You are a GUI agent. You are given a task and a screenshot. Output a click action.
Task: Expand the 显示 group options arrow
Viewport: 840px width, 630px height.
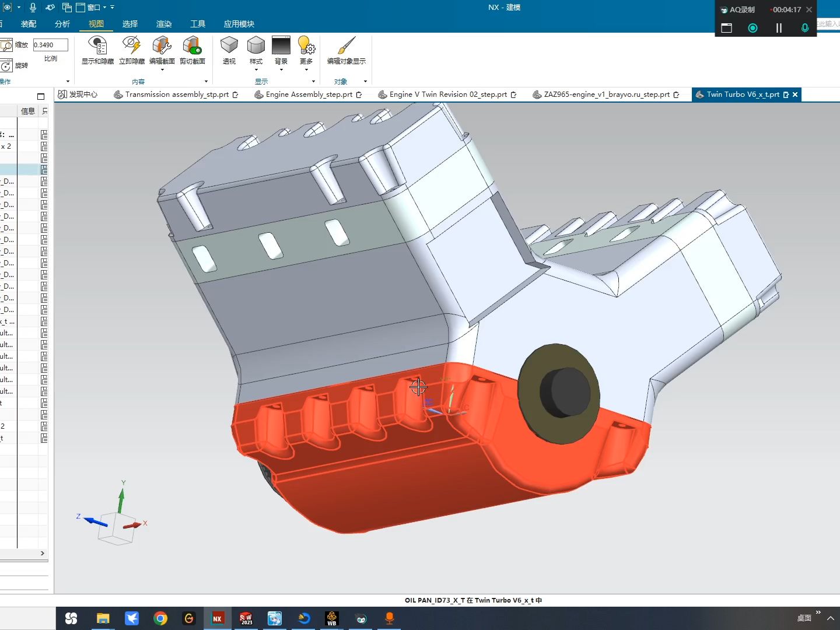(x=313, y=81)
